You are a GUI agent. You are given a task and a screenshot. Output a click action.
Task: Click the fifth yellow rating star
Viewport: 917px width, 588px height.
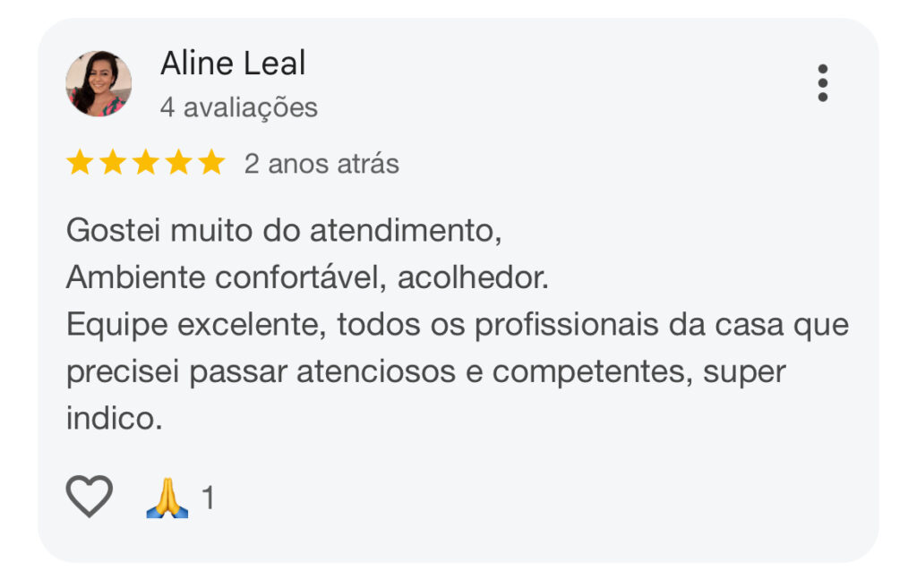click(x=211, y=164)
